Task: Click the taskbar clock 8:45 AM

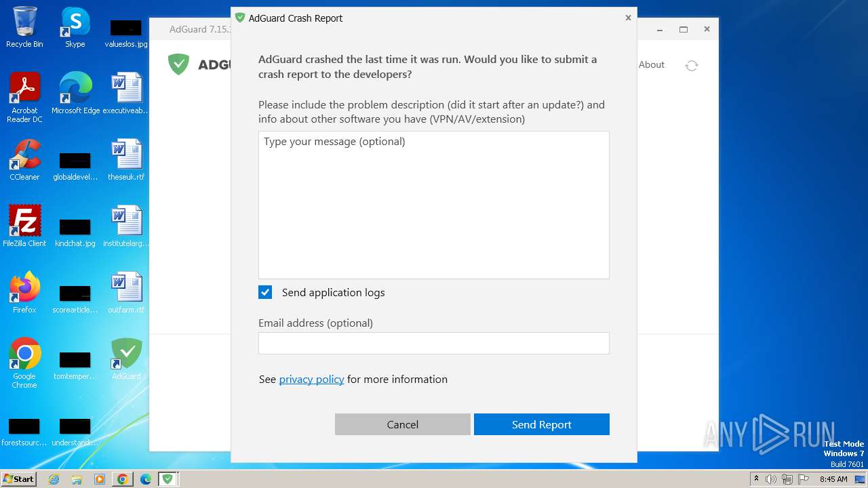Action: tap(833, 479)
